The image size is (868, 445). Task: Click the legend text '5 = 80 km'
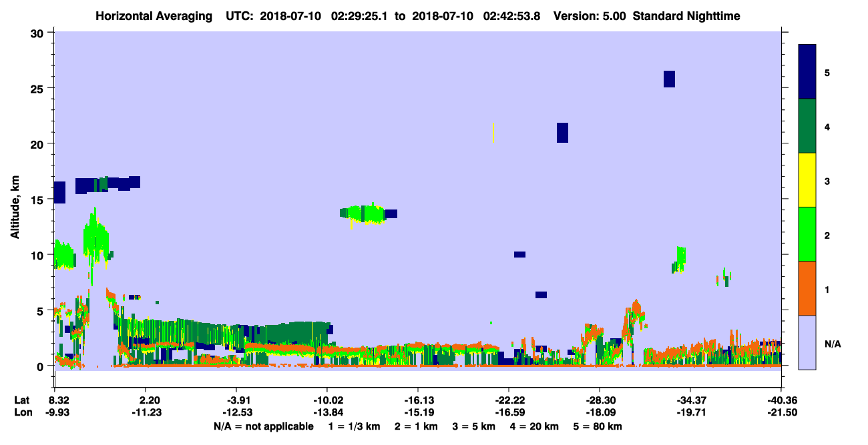pos(598,426)
